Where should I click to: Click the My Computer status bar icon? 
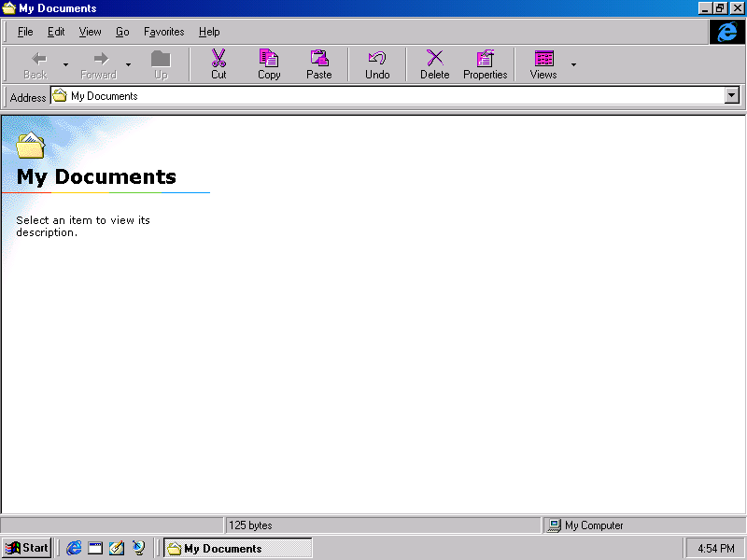554,525
